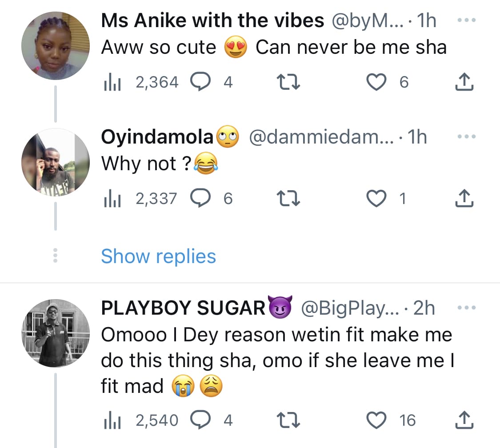500x448 pixels.
Task: Open Oyindamola's profile picture
Action: [x=56, y=162]
